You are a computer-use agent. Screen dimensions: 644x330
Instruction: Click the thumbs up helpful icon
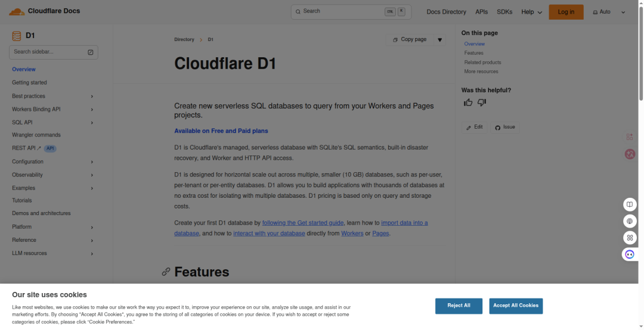[468, 102]
